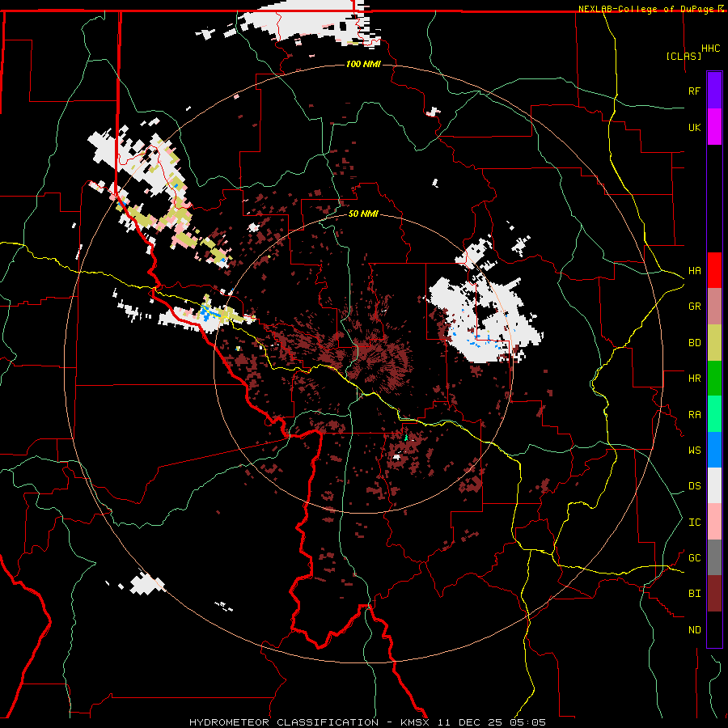Click the IC pink legend swatch
This screenshot has height=728, width=728.
[714, 522]
